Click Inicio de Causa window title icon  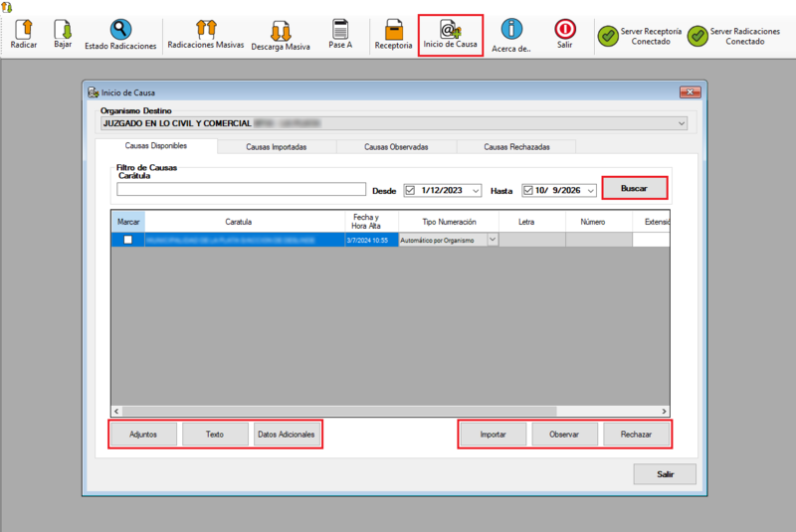(x=93, y=92)
